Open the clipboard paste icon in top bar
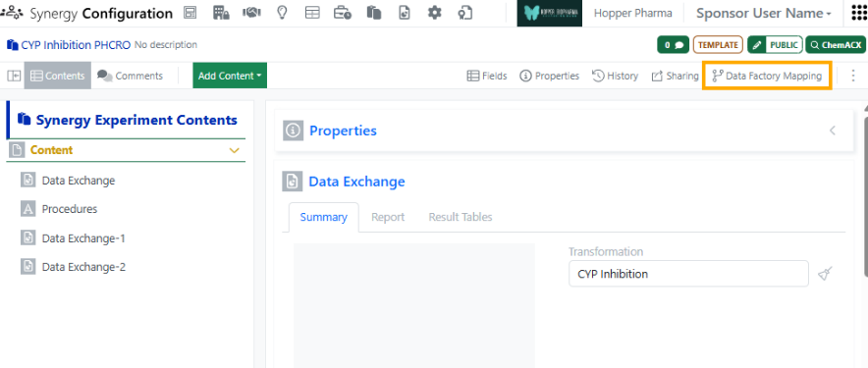Screen dimensions: 868x368 [374, 13]
